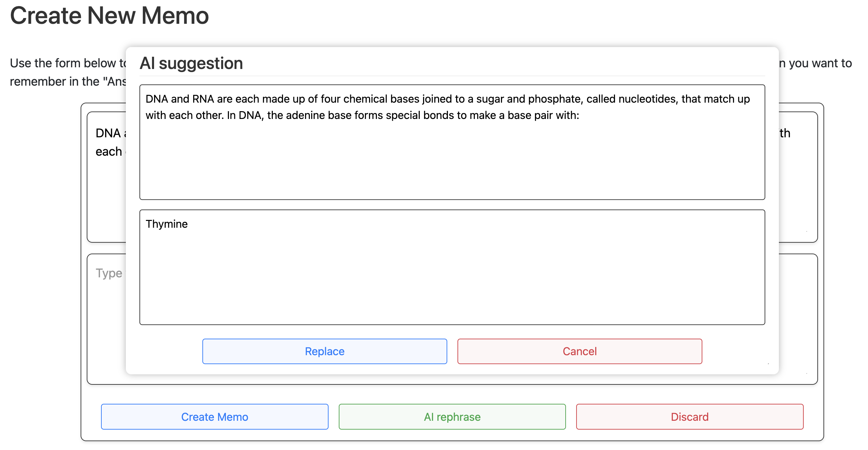Click the "you want to" instruction text
The width and height of the screenshot is (868, 450).
tap(820, 63)
